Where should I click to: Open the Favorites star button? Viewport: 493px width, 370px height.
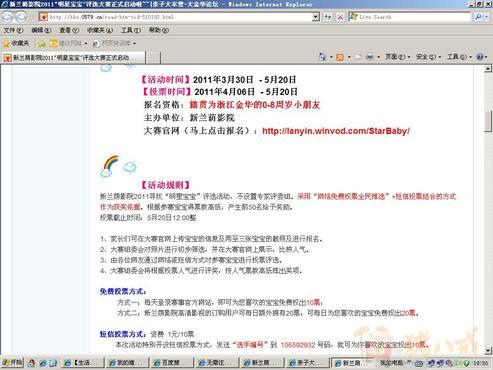[x=16, y=43]
